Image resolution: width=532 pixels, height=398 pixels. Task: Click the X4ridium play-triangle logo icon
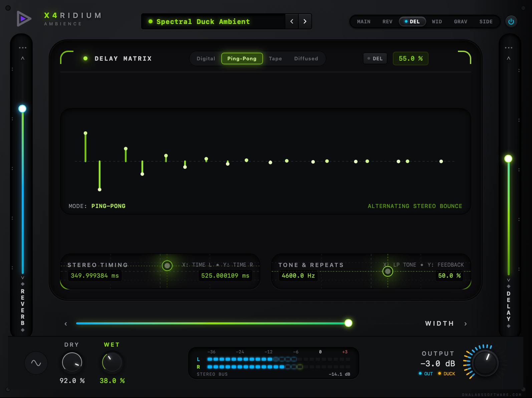pyautogui.click(x=24, y=19)
